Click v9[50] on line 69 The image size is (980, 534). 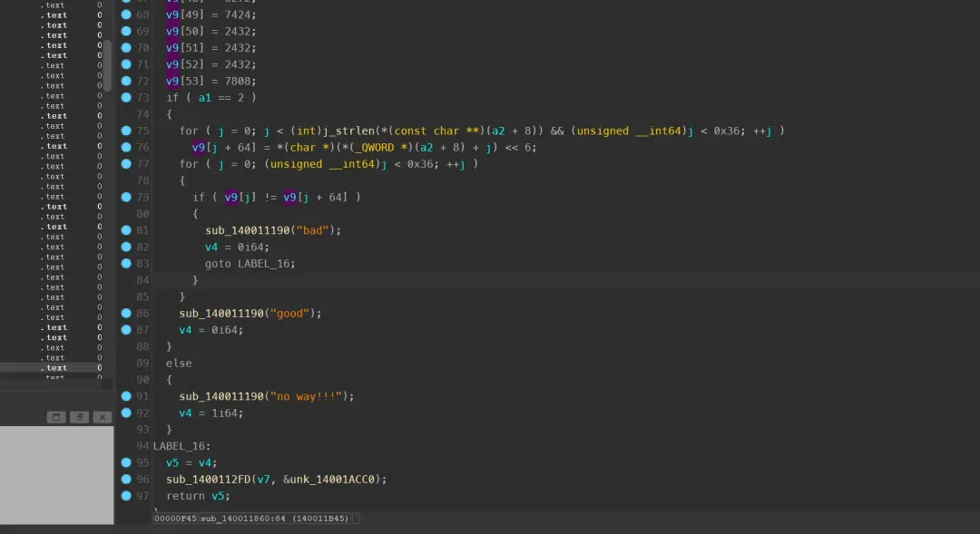[x=185, y=31]
